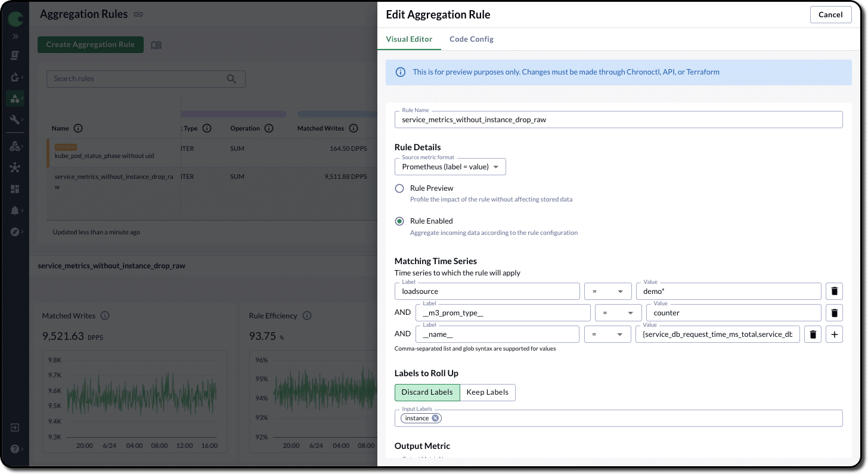Click the bell alerts sidebar icon
The height and width of the screenshot is (474, 868).
point(15,210)
